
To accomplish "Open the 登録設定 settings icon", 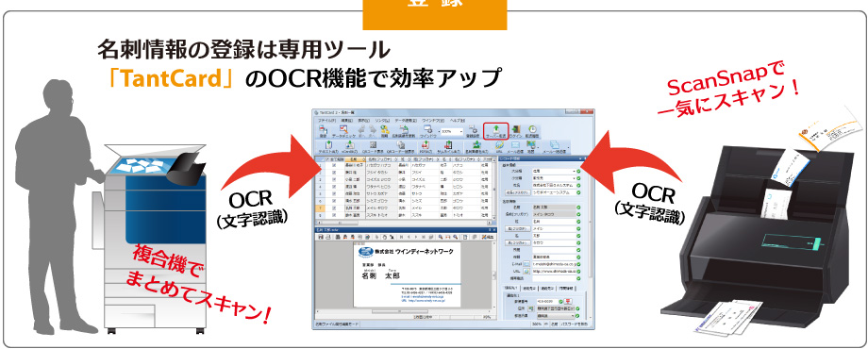I will [x=474, y=132].
